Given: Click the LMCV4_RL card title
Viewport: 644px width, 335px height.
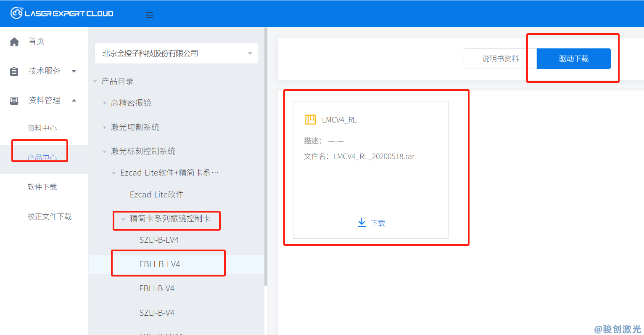Looking at the screenshot, I should point(339,120).
